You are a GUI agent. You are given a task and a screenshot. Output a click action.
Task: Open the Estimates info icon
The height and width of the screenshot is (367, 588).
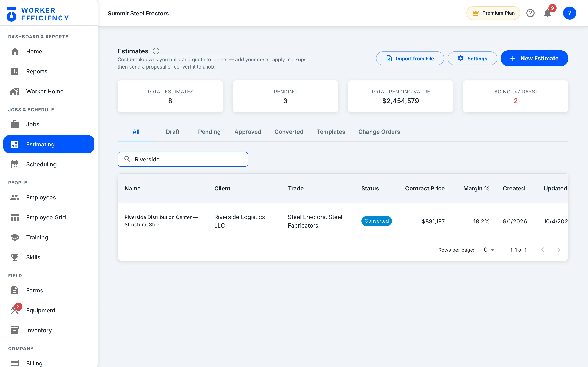tap(156, 51)
